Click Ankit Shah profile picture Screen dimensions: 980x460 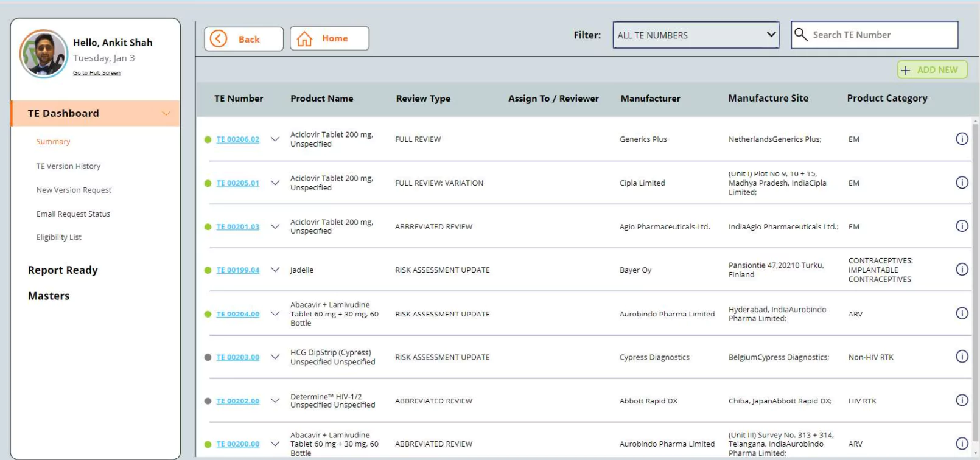coord(43,54)
